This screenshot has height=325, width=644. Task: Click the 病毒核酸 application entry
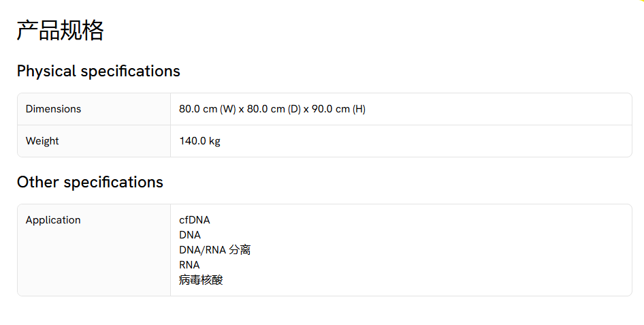[201, 280]
